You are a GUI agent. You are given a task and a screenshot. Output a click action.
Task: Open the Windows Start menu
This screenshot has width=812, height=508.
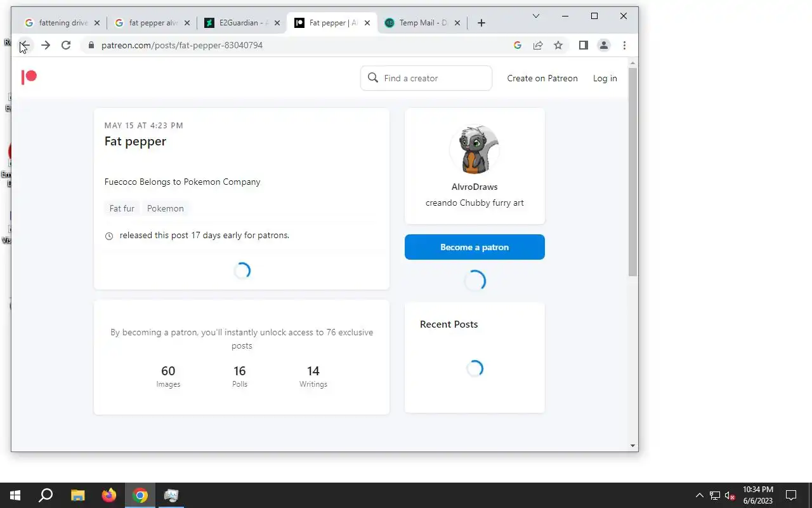click(x=15, y=495)
